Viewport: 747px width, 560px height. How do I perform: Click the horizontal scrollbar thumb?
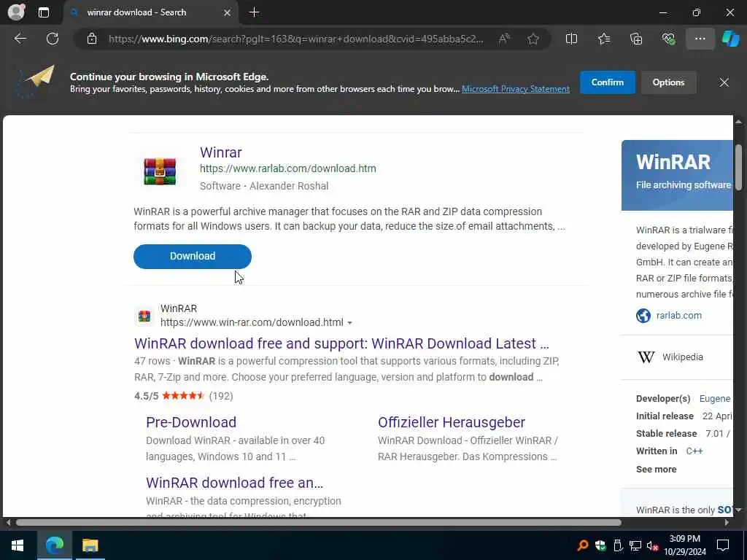[x=319, y=522]
